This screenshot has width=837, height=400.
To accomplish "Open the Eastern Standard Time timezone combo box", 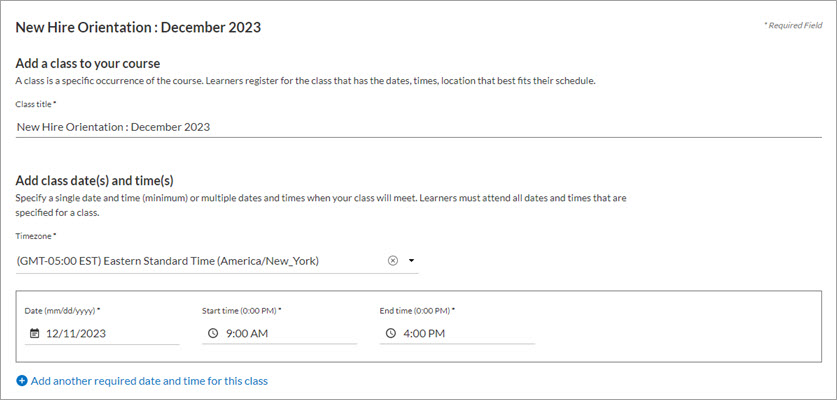I will (x=200, y=261).
